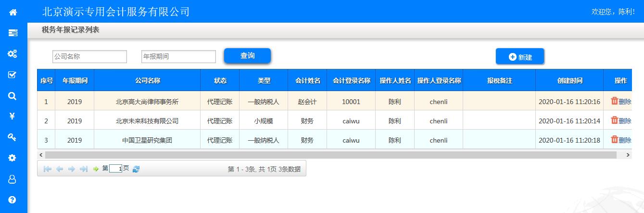Image resolution: width=644 pixels, height=213 pixels.
Task: Click the 操作人姓名 column header
Action: [395, 80]
